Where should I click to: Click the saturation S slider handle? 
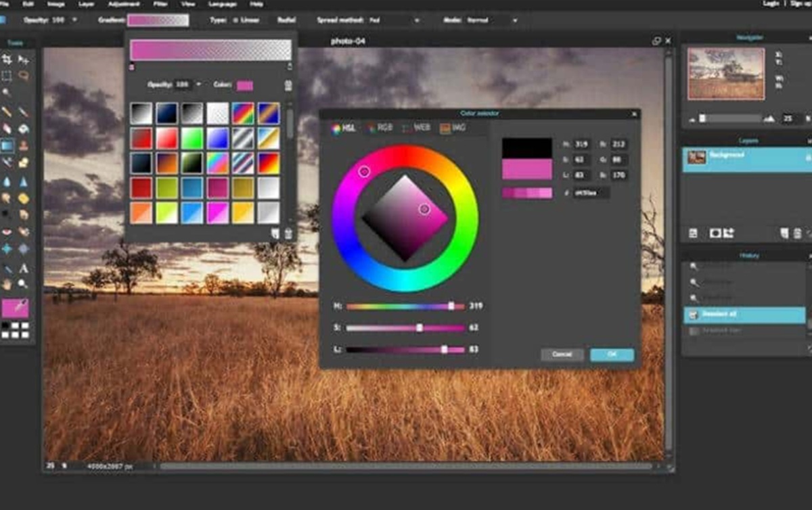point(420,327)
